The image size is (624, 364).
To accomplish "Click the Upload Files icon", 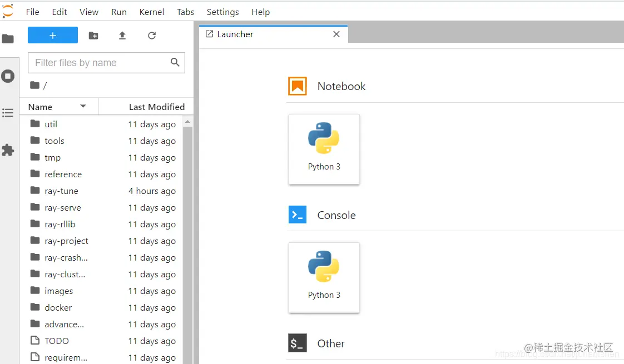I will click(x=122, y=36).
